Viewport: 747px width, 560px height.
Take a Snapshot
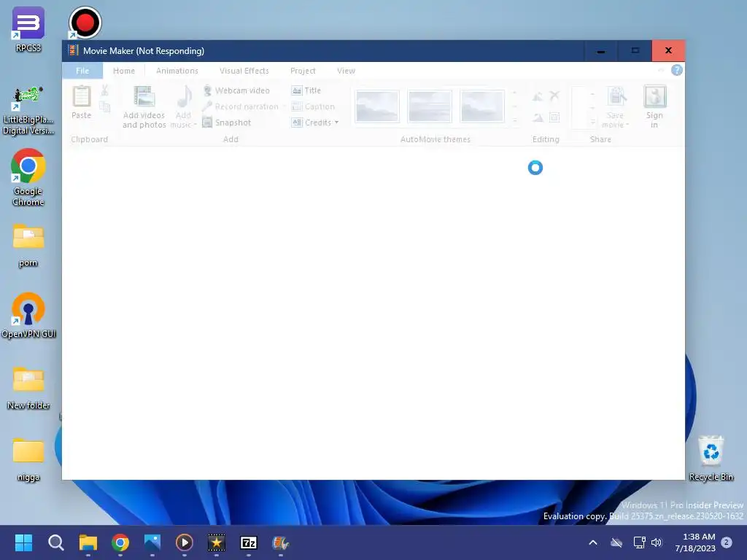click(227, 122)
